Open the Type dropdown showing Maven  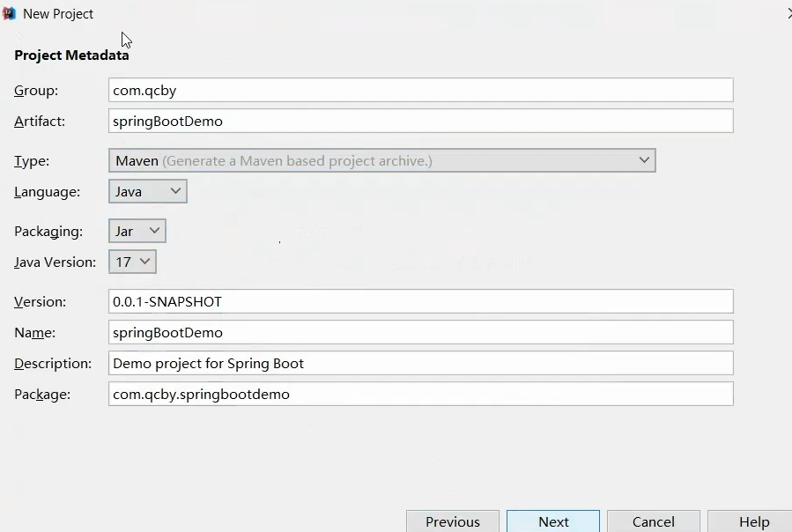point(381,160)
